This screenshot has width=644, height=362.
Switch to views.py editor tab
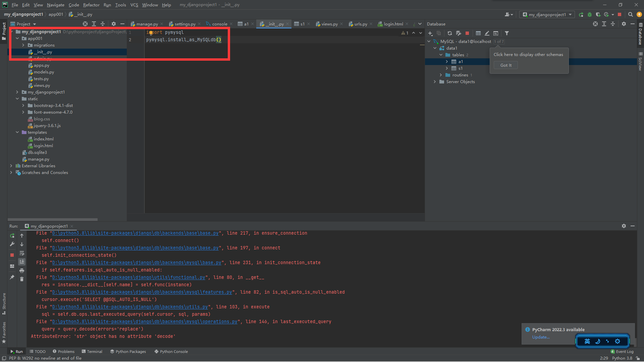329,24
